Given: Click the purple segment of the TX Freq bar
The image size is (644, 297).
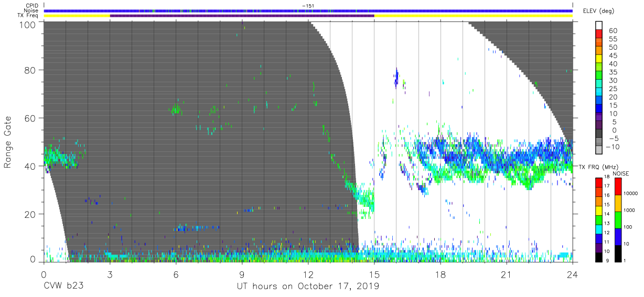Looking at the screenshot, I should coord(242,16).
